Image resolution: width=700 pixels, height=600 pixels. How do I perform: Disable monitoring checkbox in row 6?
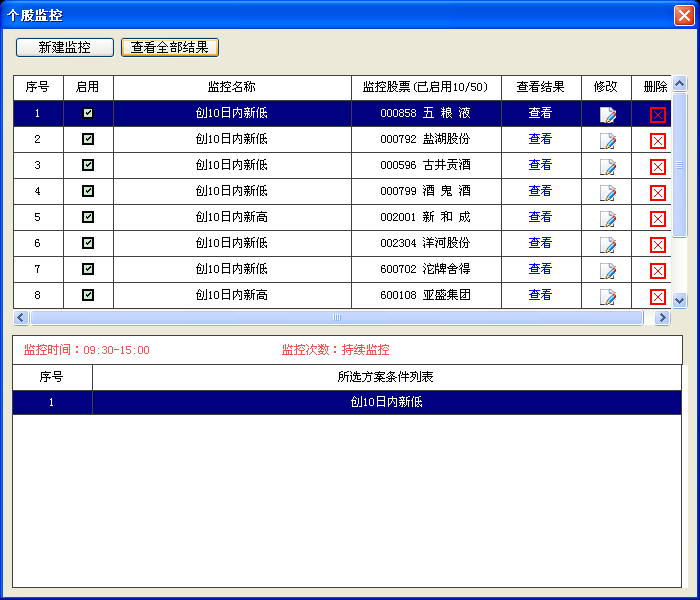point(88,243)
